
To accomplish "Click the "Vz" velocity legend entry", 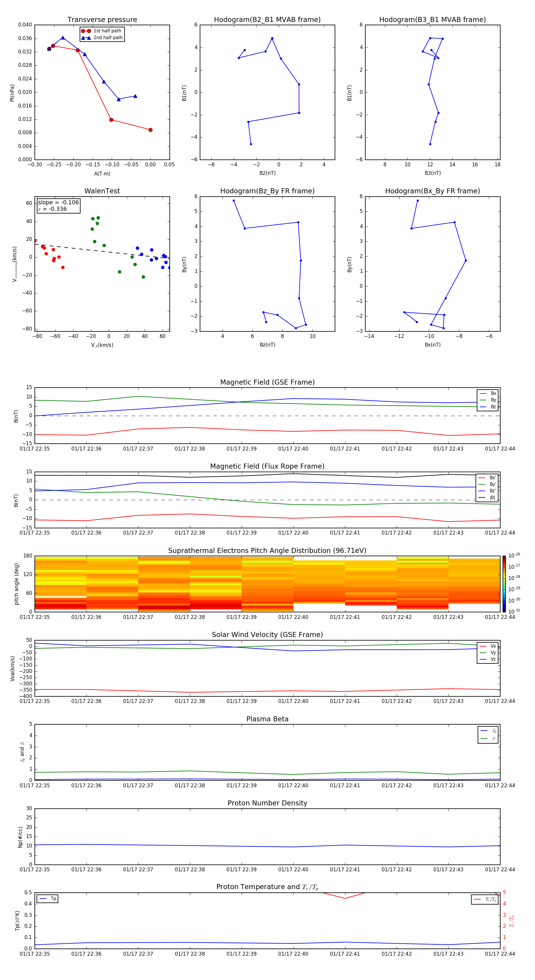I will tap(488, 659).
